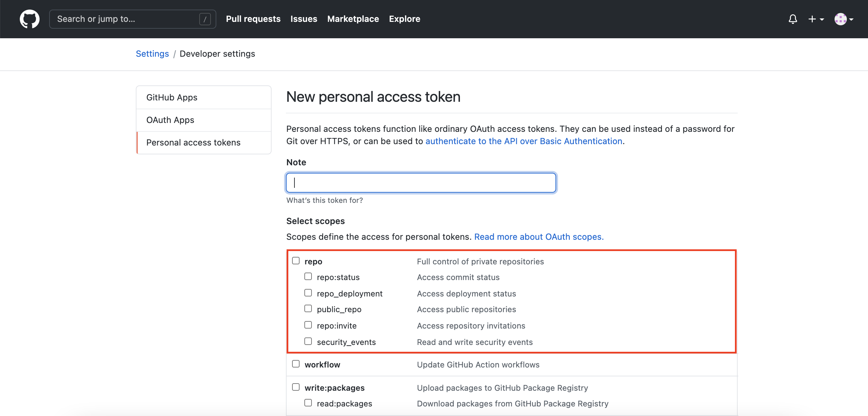
Task: Enable the write:packages scope
Action: click(296, 387)
